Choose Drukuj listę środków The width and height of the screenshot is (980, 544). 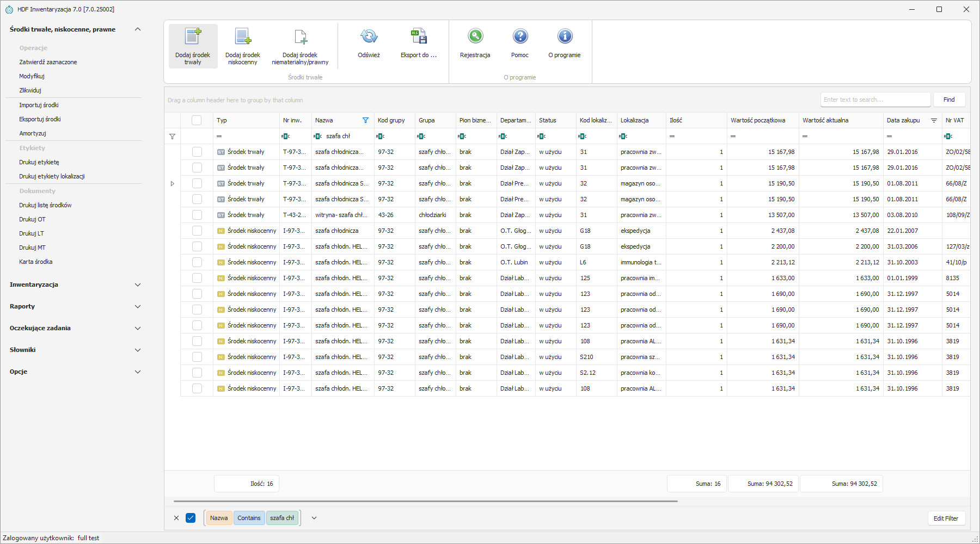[x=45, y=205]
